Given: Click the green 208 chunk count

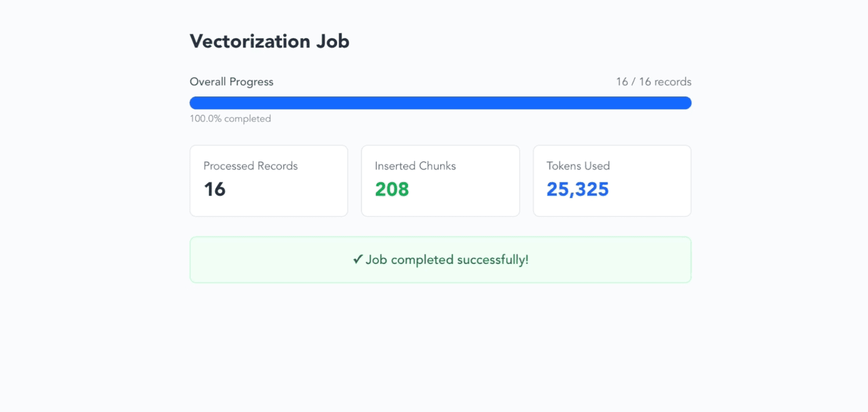Looking at the screenshot, I should (x=392, y=189).
